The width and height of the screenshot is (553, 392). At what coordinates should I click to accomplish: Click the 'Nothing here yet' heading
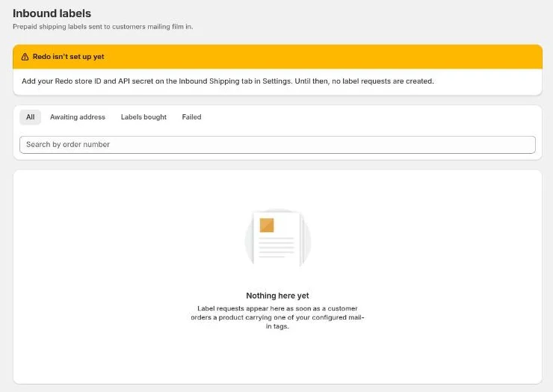277,296
